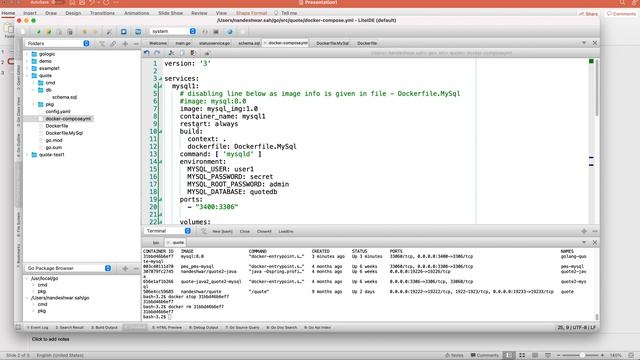This screenshot has width=640, height=360.
Task: Click 'Click to add notes' in PowerPoint
Action: tap(51, 339)
